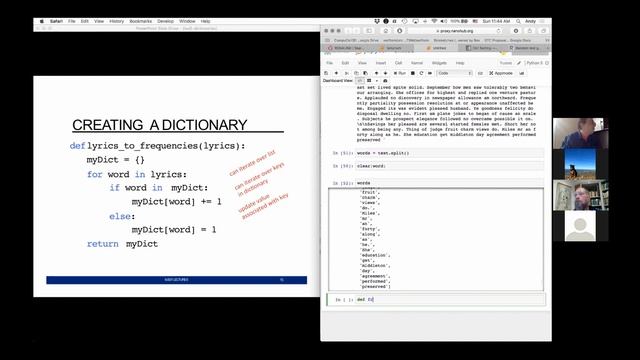Open Jupyter Widgets menu
Image resolution: width=640 pixels, height=360 pixels.
439,63
